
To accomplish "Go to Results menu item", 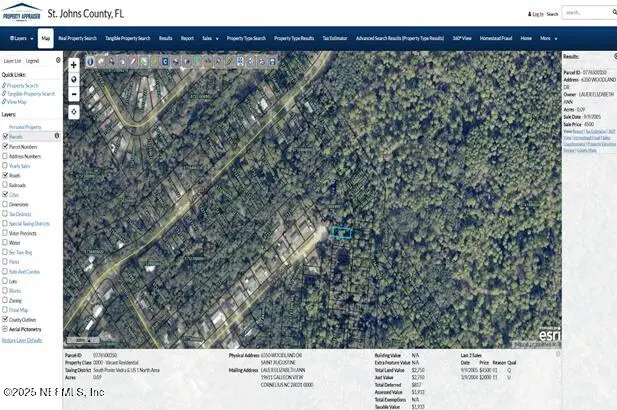I will (x=166, y=38).
